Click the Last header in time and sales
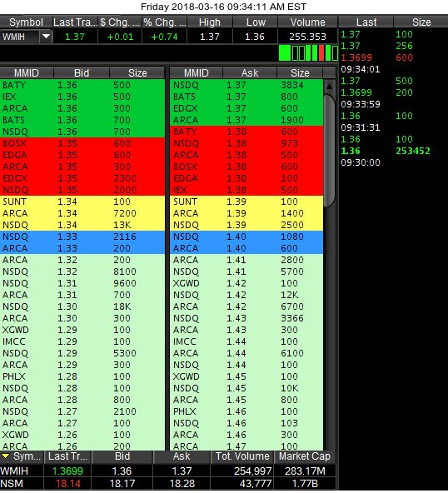The image size is (448, 493). tap(366, 22)
